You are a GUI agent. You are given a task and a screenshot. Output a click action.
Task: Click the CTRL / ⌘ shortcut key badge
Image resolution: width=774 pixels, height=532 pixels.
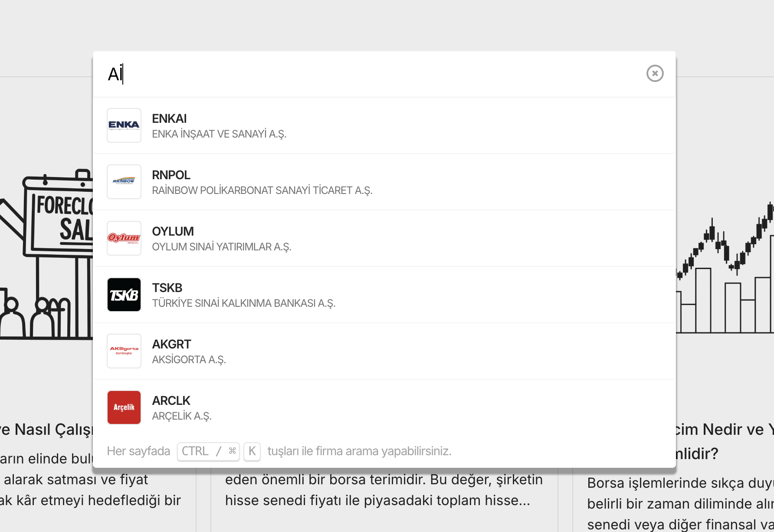point(208,451)
